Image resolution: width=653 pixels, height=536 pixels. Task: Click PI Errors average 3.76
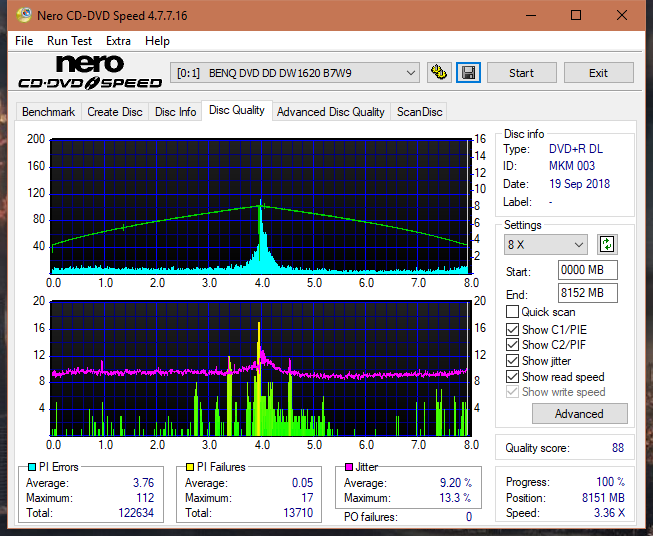click(x=144, y=483)
